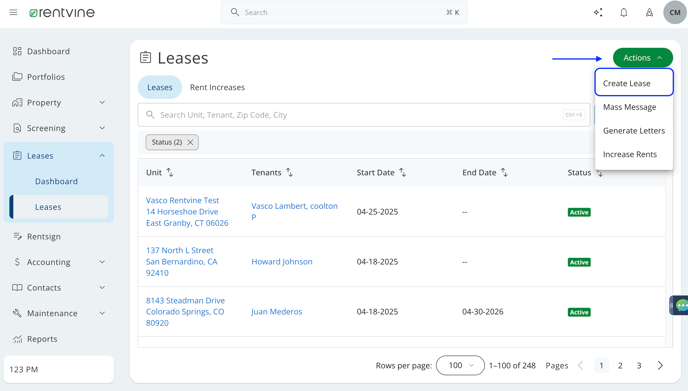Open the Rows per page dropdown
Image resolution: width=688 pixels, height=391 pixels.
pyautogui.click(x=460, y=365)
